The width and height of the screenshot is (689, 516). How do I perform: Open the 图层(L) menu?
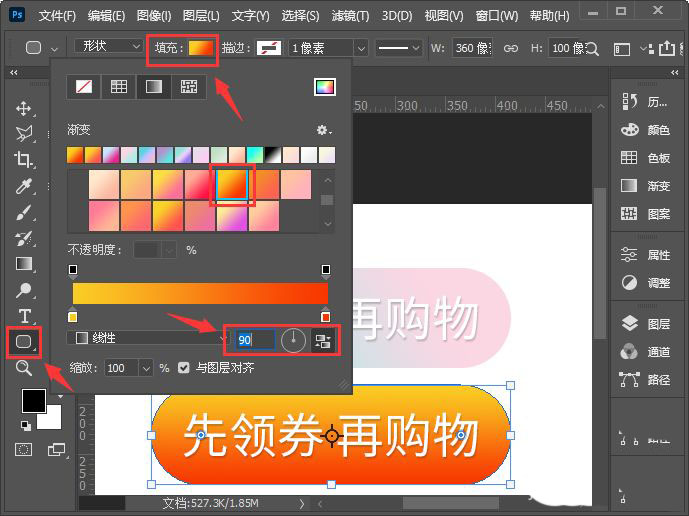click(201, 16)
